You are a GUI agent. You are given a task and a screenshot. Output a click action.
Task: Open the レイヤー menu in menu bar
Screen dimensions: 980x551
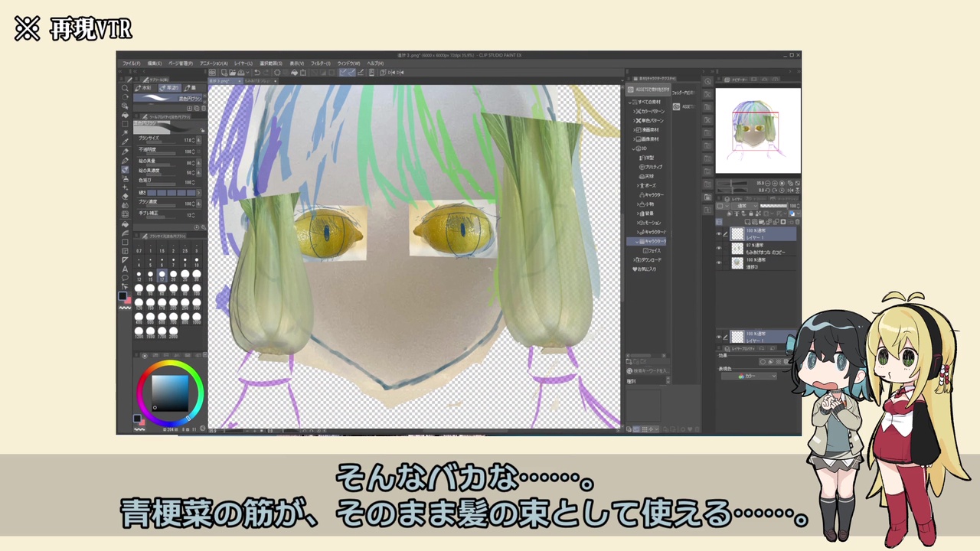243,63
